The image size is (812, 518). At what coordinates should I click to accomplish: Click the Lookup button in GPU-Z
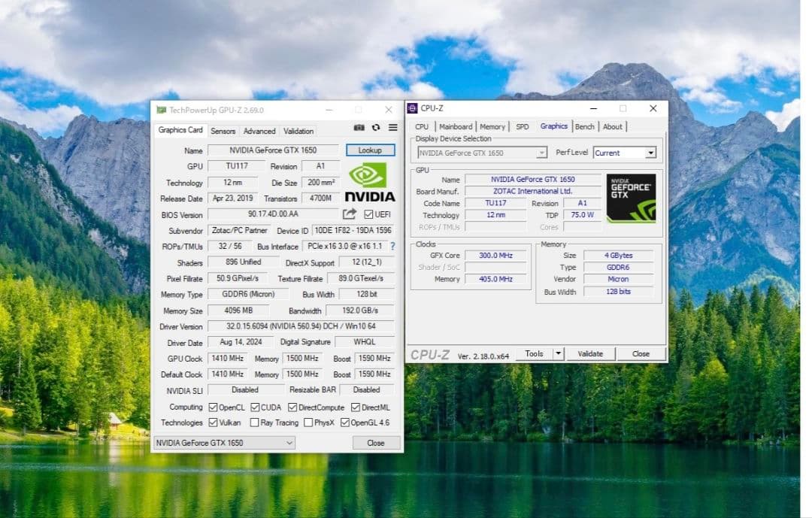(370, 150)
